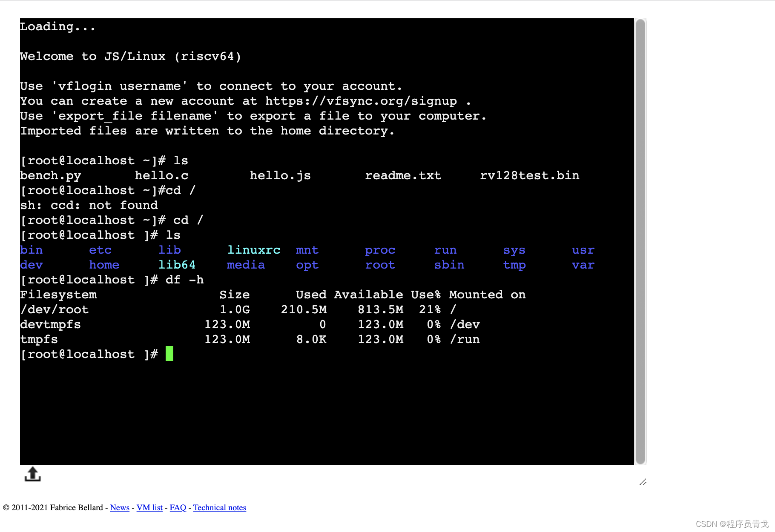Click the proc directory entry
The height and width of the screenshot is (532, 775).
click(x=380, y=250)
